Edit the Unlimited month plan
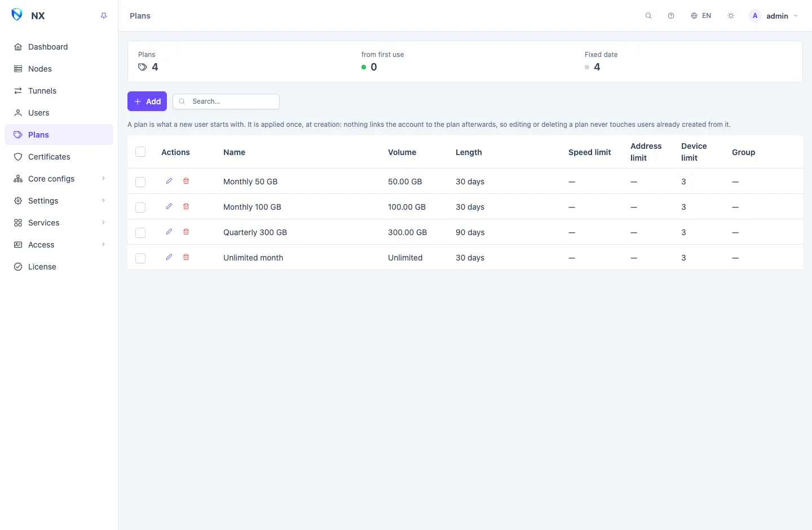This screenshot has width=812, height=530. pyautogui.click(x=169, y=257)
